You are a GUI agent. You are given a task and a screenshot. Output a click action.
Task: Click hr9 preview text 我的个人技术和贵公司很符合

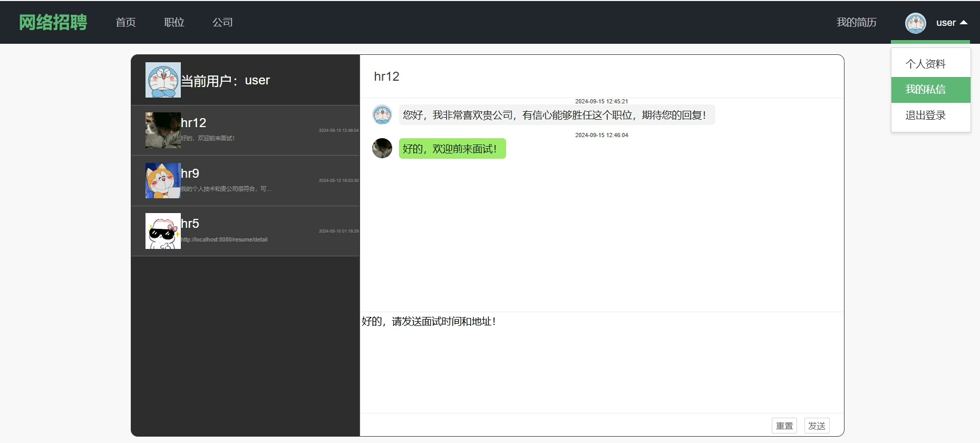[x=226, y=189]
